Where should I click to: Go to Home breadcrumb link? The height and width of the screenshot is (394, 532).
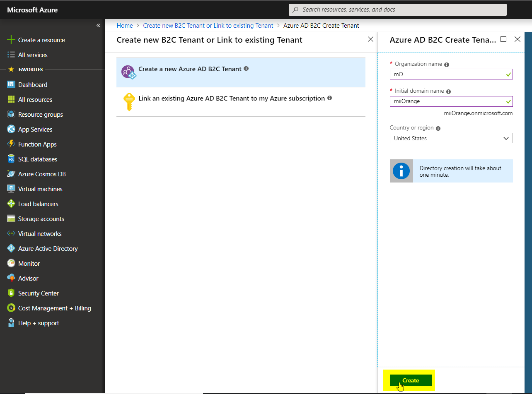click(x=125, y=26)
